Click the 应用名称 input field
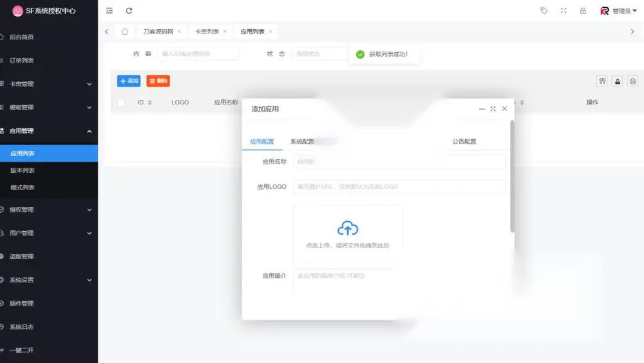Screen dimensions: 644x363 [399, 162]
